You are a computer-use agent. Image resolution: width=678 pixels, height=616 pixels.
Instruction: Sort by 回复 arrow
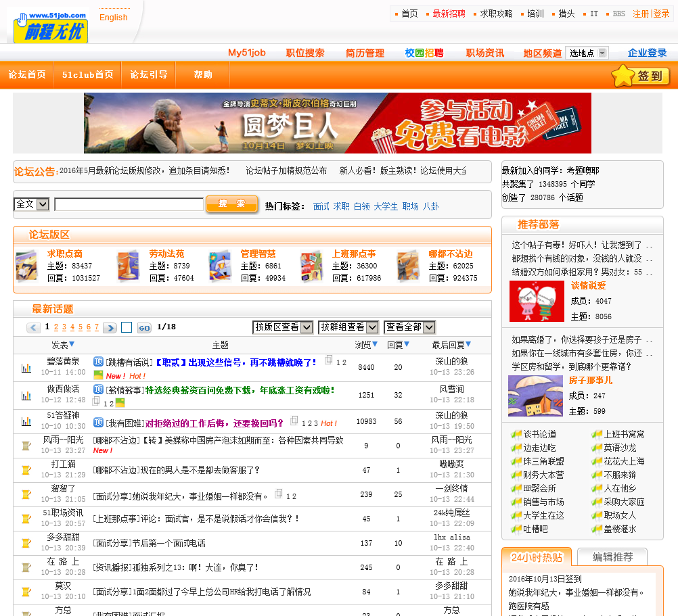[x=407, y=344]
